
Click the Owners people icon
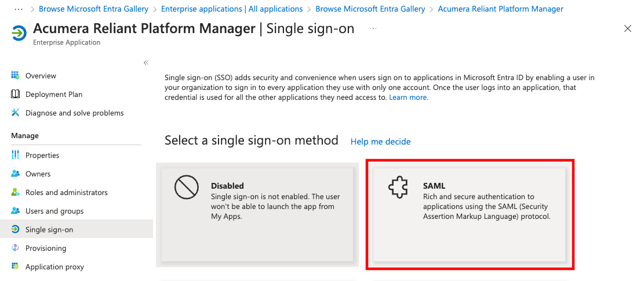click(15, 174)
